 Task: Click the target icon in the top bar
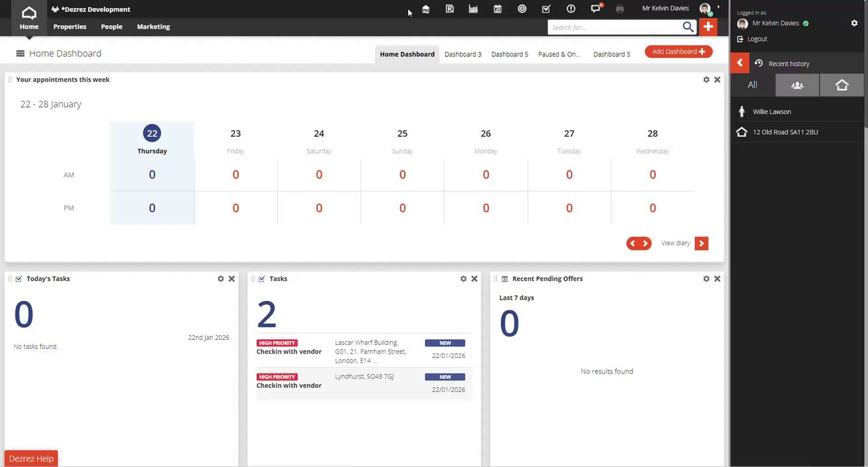(522, 9)
